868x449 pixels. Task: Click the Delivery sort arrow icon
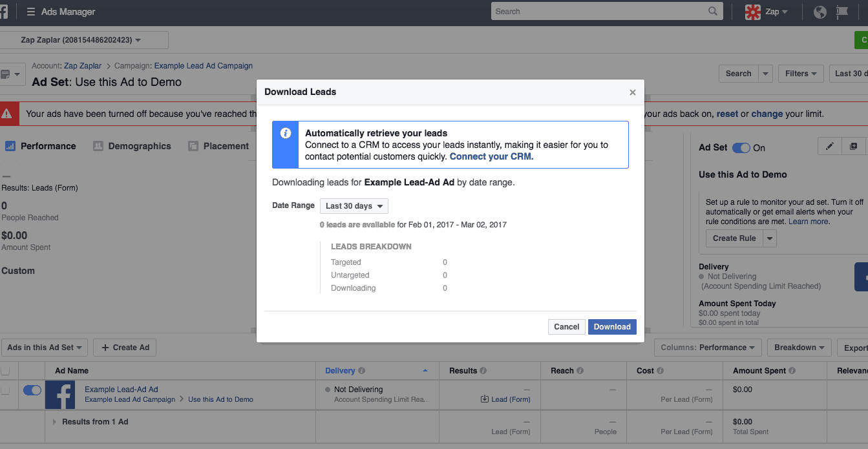[425, 371]
